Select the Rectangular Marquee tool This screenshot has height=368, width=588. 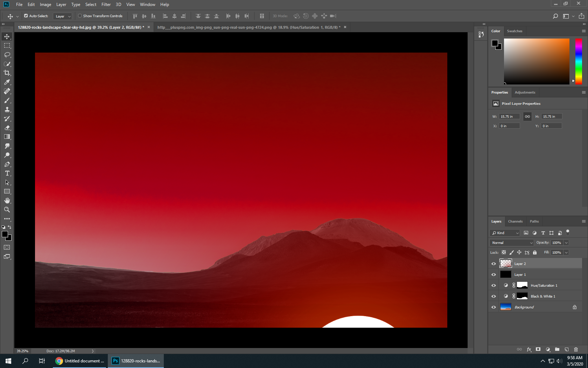pyautogui.click(x=7, y=46)
